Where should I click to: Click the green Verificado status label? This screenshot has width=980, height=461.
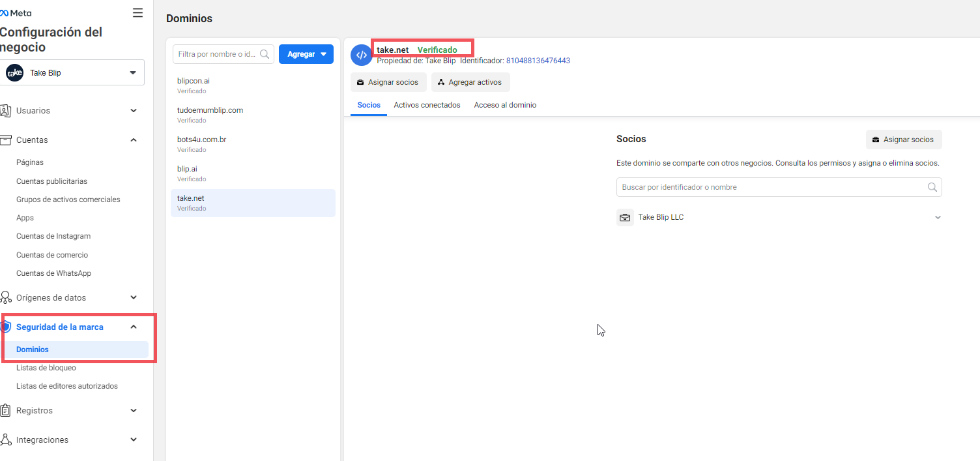pyautogui.click(x=437, y=50)
